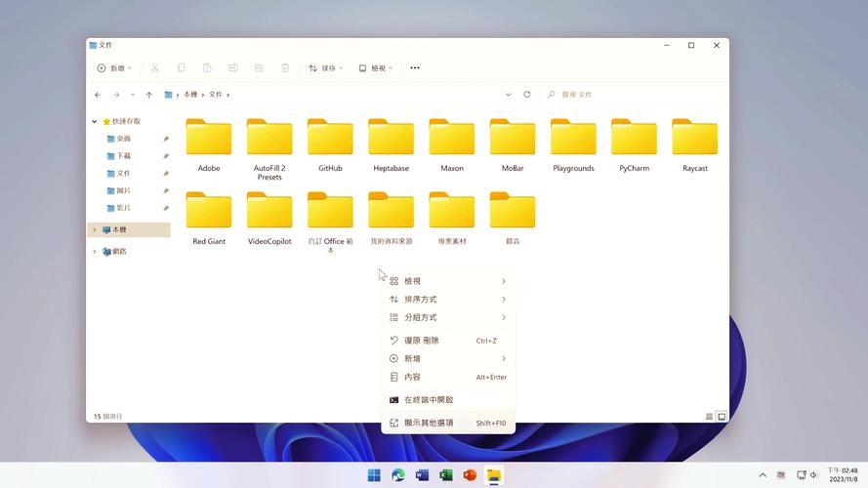The image size is (868, 488).
Task: Select the VideoCopilot folder
Action: pyautogui.click(x=269, y=218)
